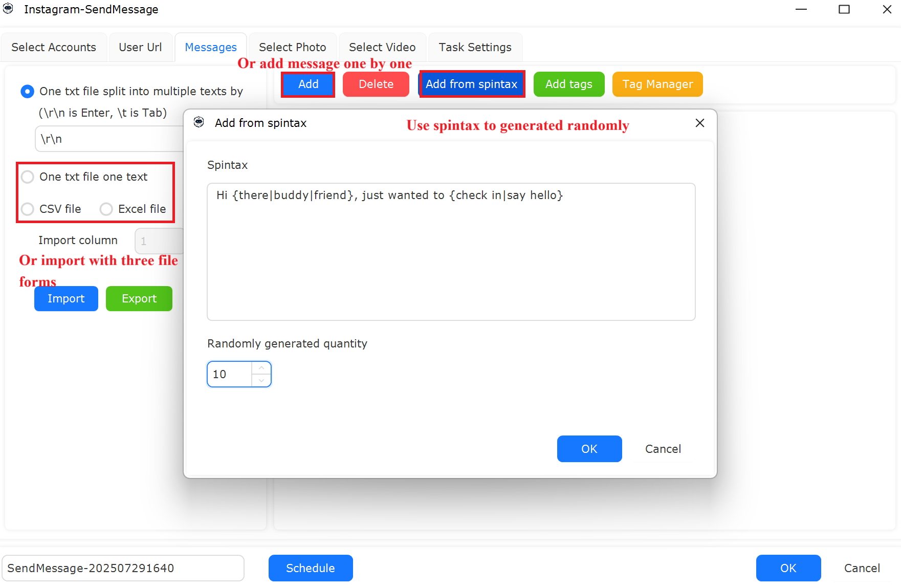
Task: Open the Select Accounts tab
Action: 54,47
